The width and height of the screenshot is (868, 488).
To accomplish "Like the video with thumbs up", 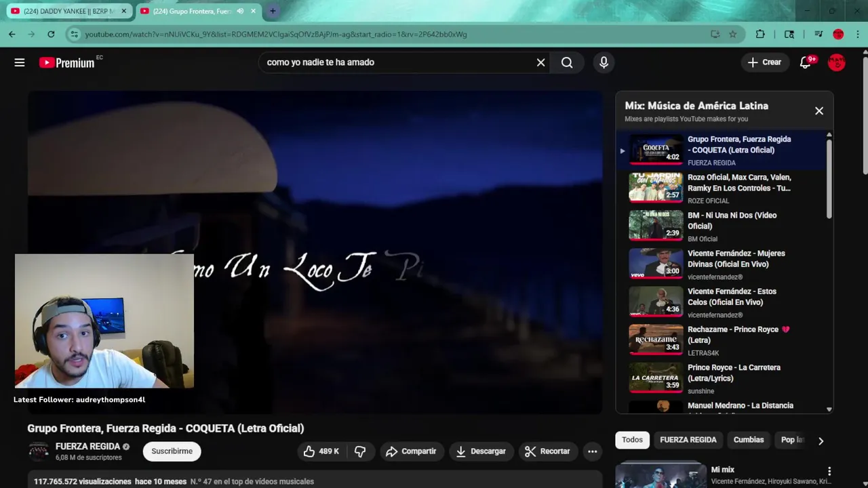I will point(321,451).
